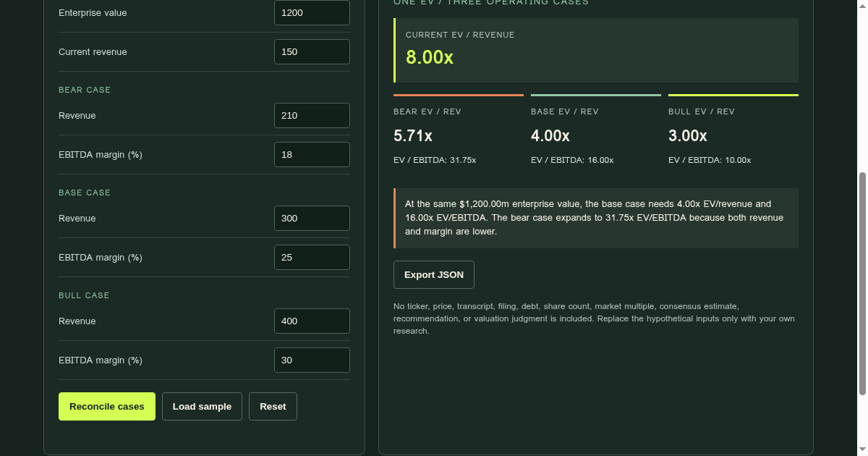Click the Enterprise value input field

tap(312, 13)
